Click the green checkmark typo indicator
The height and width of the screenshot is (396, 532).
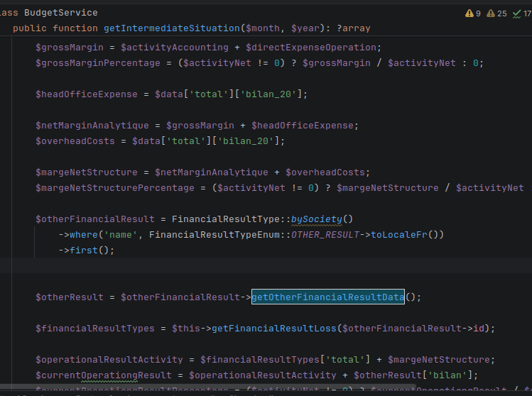(x=522, y=13)
